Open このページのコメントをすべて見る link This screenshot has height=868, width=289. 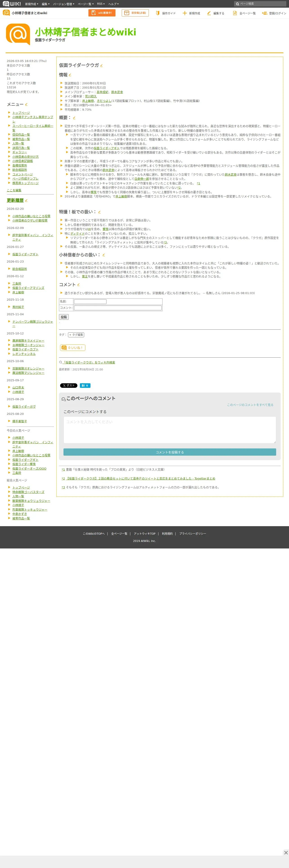[x=250, y=405]
